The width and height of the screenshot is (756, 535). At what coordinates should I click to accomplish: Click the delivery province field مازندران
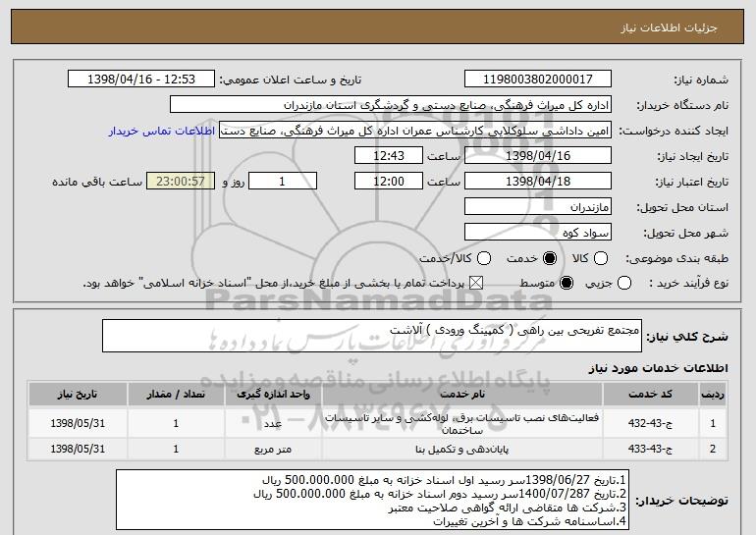(x=538, y=207)
